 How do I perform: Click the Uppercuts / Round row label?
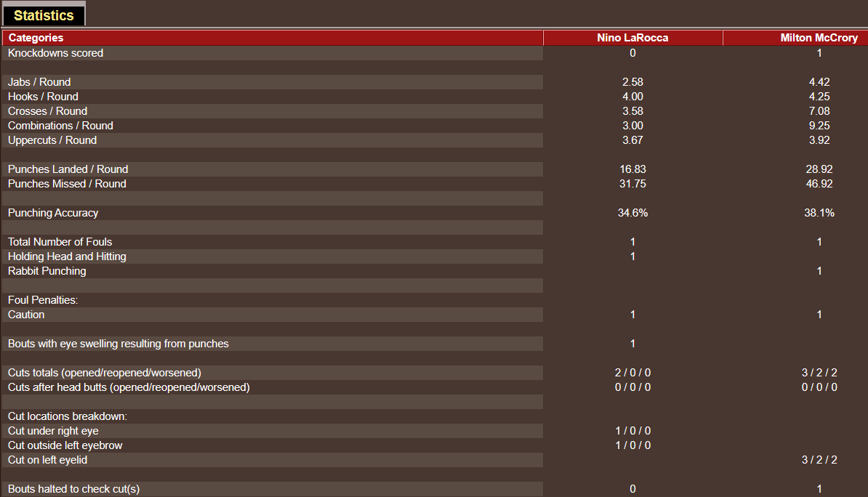point(52,140)
